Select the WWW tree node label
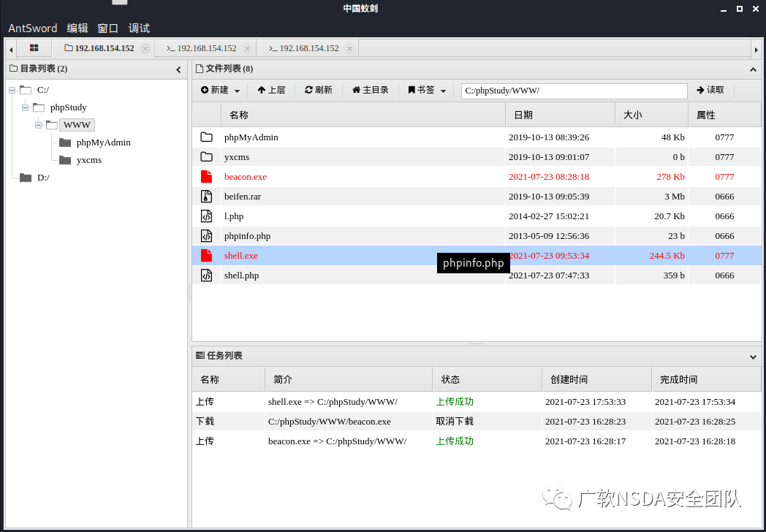The width and height of the screenshot is (766, 532). [x=77, y=125]
